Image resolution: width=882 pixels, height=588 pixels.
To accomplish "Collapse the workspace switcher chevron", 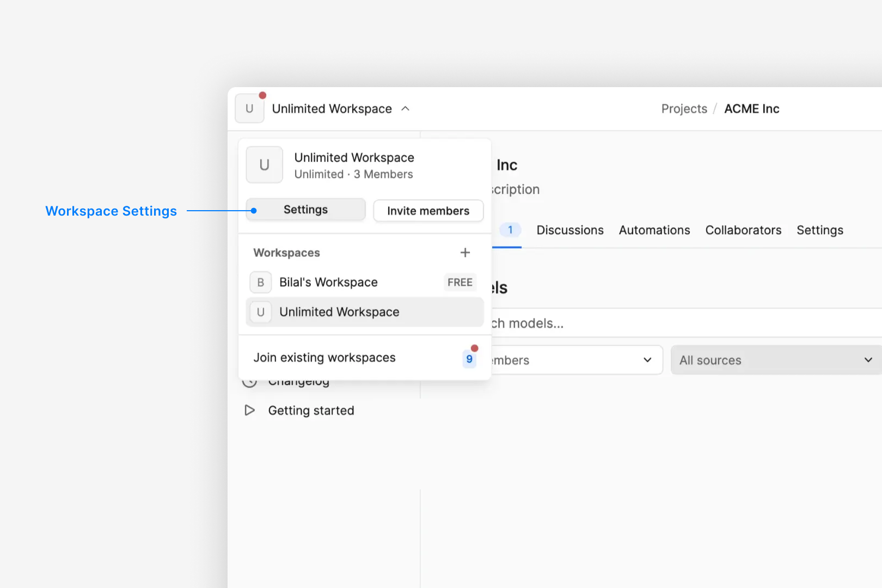I will pyautogui.click(x=405, y=108).
